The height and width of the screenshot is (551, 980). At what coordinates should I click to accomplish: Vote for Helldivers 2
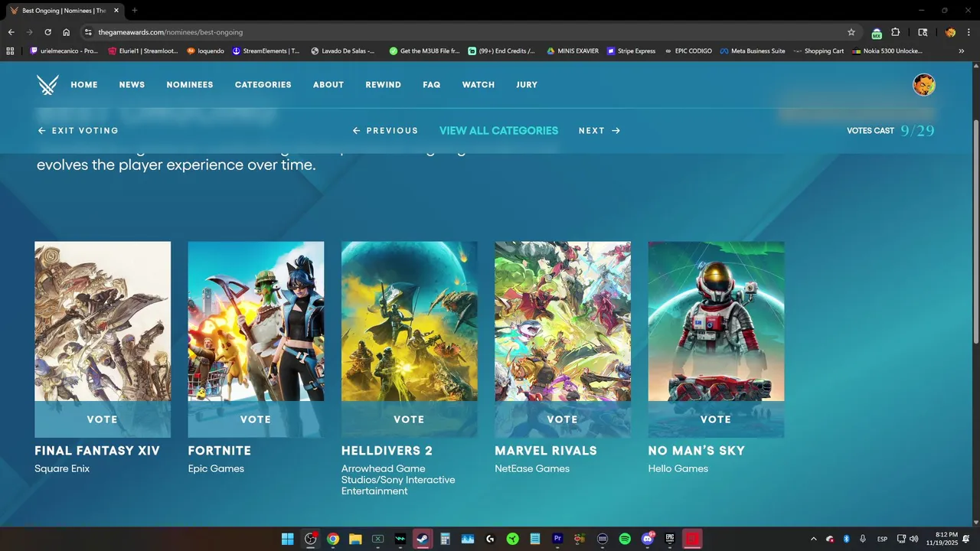409,419
